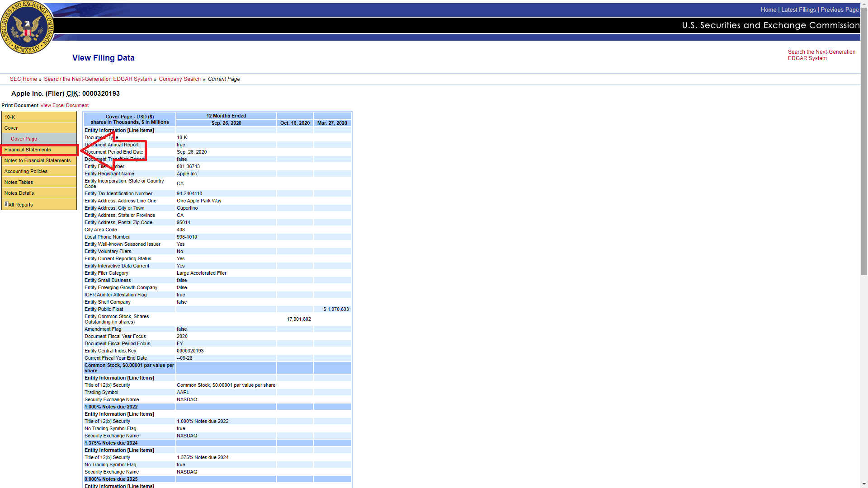Click the Cover Page - USD ($) table header
The width and height of the screenshot is (868, 488).
pyautogui.click(x=130, y=119)
